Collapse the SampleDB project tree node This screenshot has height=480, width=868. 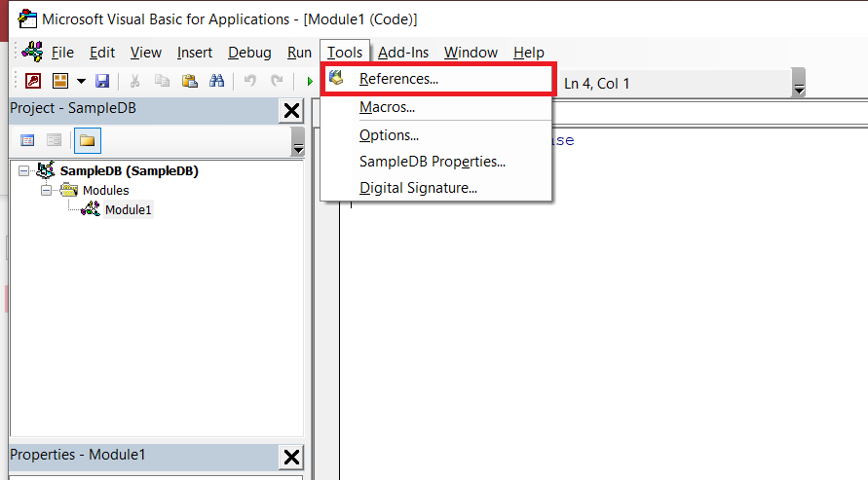(23, 171)
